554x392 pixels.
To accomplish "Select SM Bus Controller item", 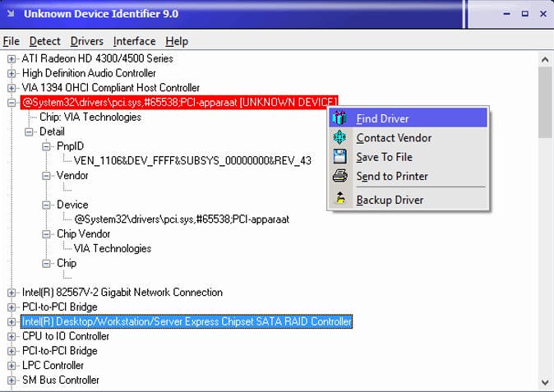I will [61, 380].
